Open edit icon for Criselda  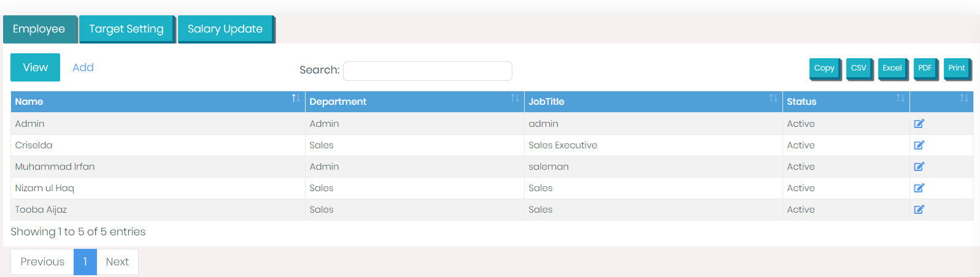(919, 145)
